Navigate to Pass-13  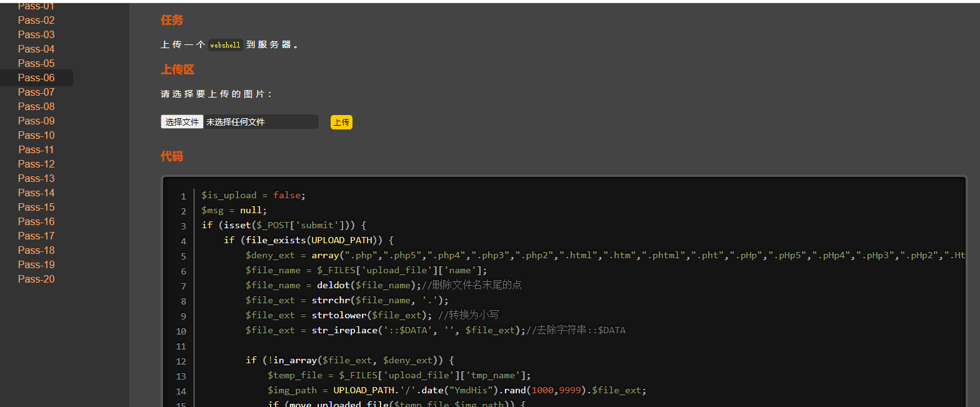[x=36, y=178]
